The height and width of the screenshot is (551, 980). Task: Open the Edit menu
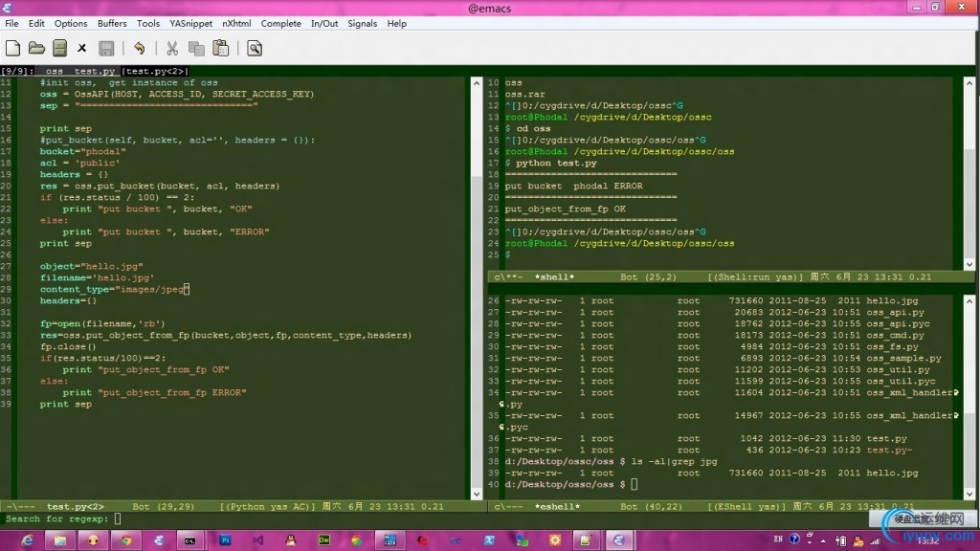(36, 23)
